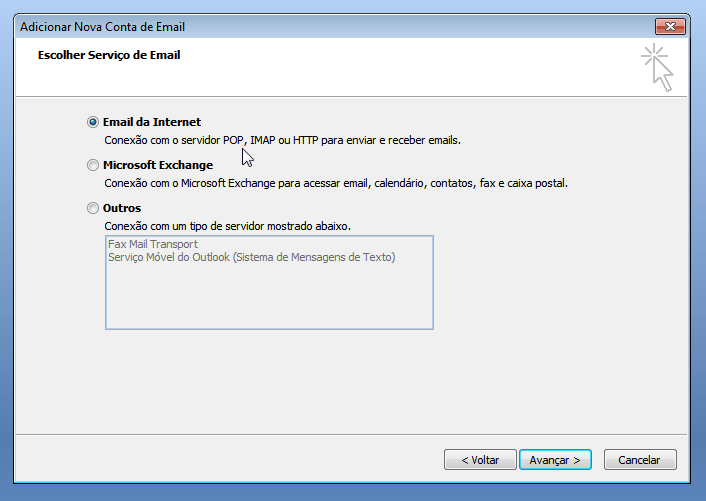Cancel the email account wizard
The image size is (706, 501).
point(639,460)
